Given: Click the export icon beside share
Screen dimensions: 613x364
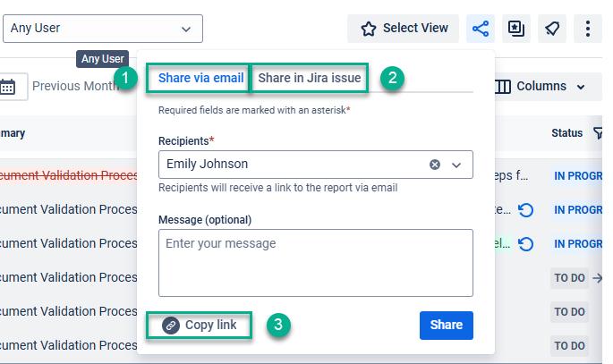Looking at the screenshot, I should pyautogui.click(x=516, y=29).
